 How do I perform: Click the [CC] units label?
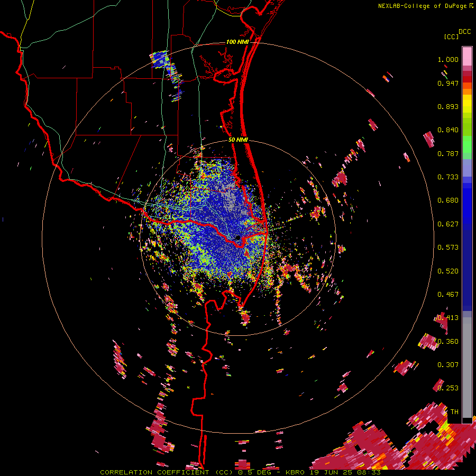click(x=452, y=36)
